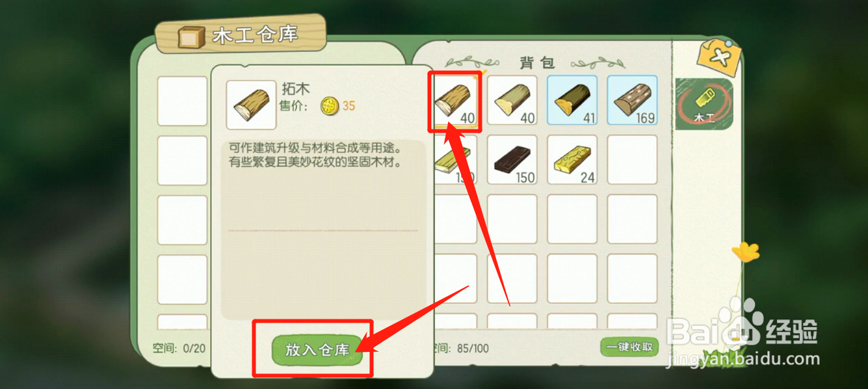This screenshot has width=868, height=389.
Task: Click the backpack 空间 85/100 indicator
Action: coord(459,348)
